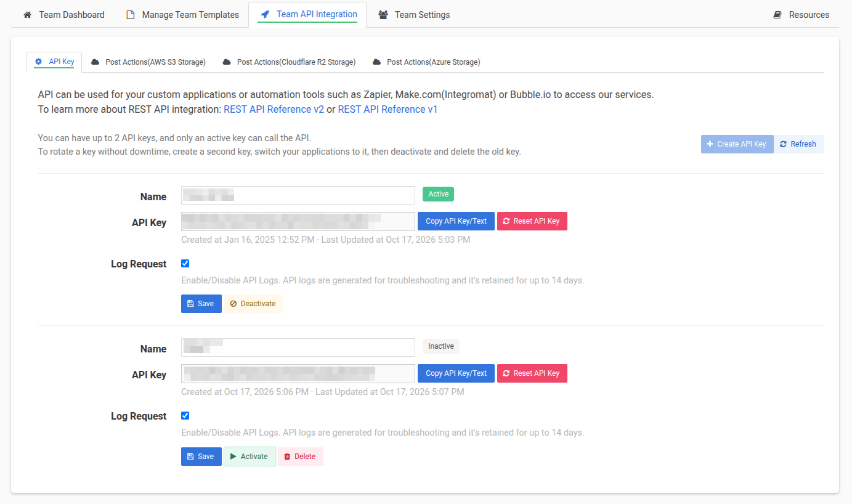Switch to Post Actions(AWS S3 Storage) tab
This screenshot has width=852, height=504.
148,62
